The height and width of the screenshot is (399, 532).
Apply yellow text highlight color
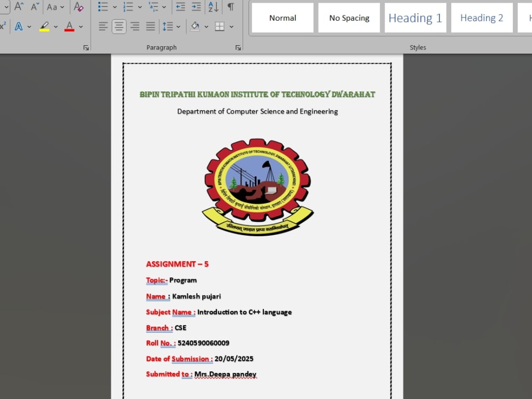tap(45, 27)
